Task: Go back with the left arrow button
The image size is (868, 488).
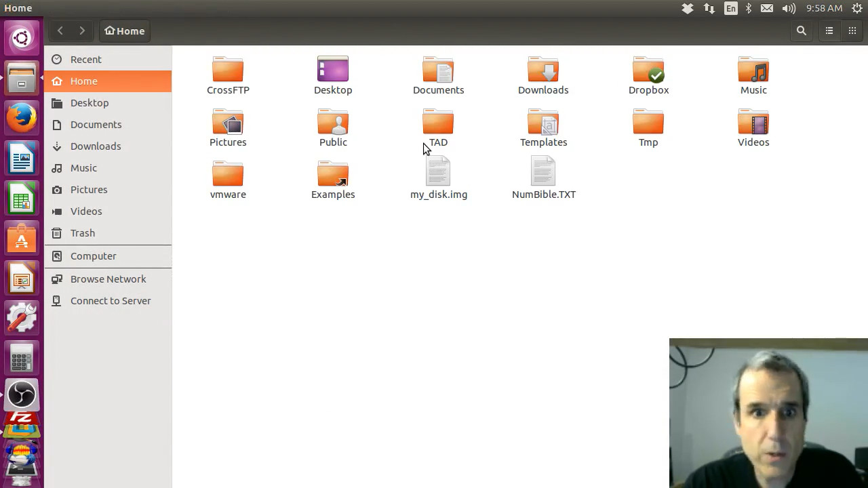Action: pos(60,30)
